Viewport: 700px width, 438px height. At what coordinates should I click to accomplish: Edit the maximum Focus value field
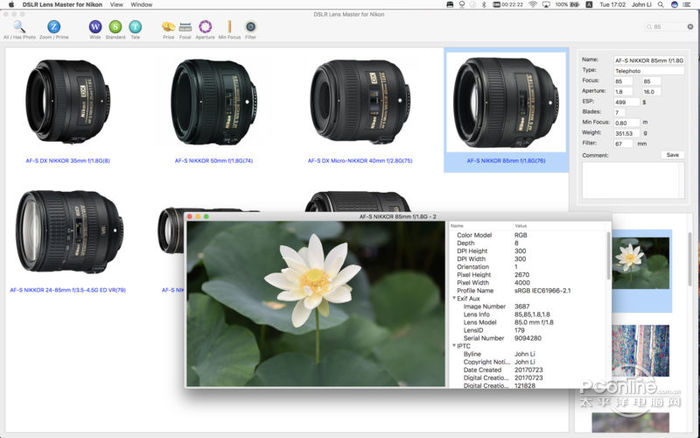[651, 81]
